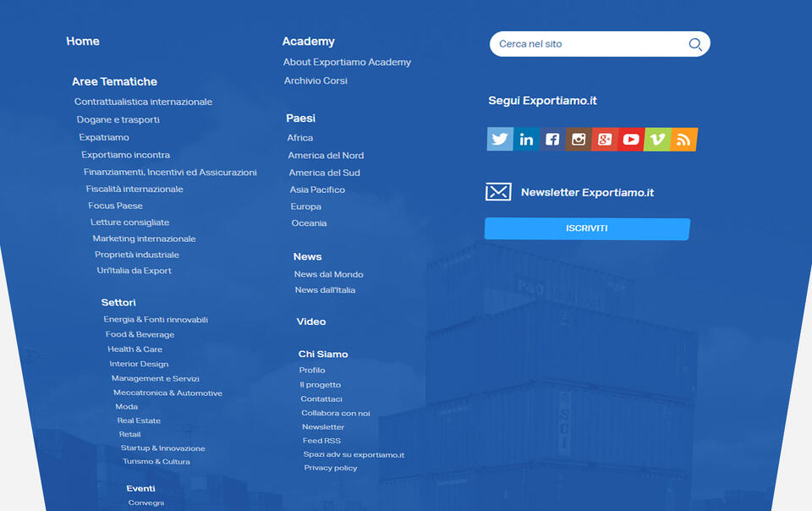Open the Eventi heading
Screen dimensions: 812x511
pyautogui.click(x=141, y=488)
